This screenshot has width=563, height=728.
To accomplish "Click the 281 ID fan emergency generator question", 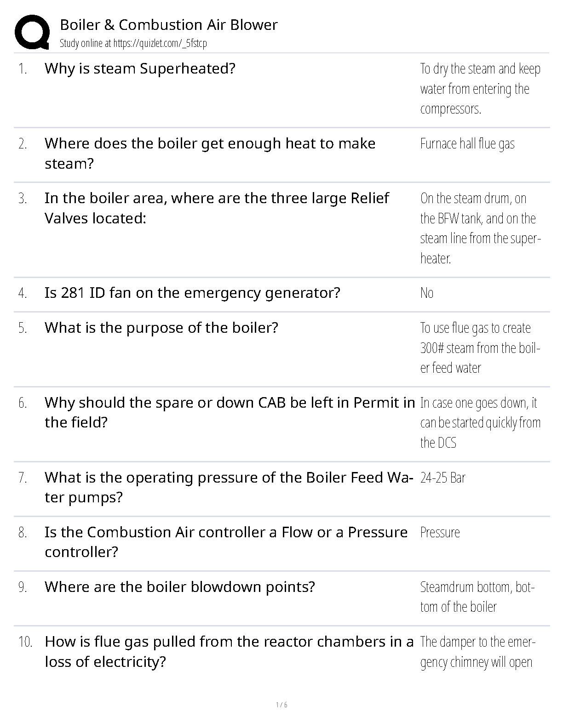I will click(192, 293).
